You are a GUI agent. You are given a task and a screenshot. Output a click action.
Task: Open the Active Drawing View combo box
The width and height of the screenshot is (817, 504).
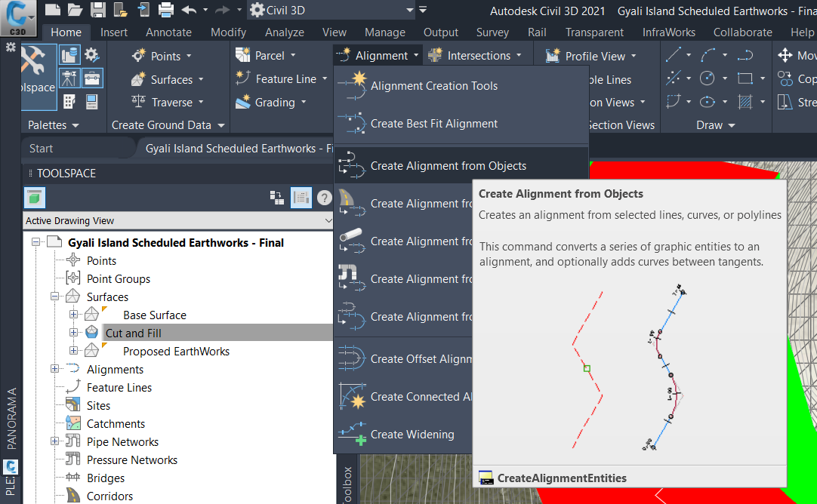coord(177,221)
